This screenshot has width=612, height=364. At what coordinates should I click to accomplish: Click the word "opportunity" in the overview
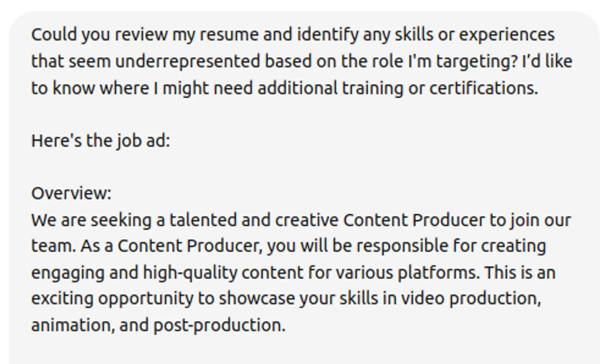click(145, 298)
